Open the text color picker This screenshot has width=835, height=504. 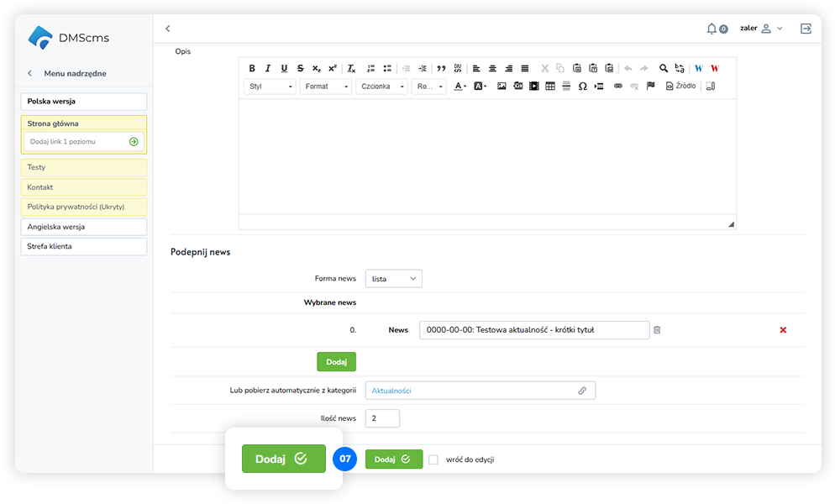[x=460, y=87]
